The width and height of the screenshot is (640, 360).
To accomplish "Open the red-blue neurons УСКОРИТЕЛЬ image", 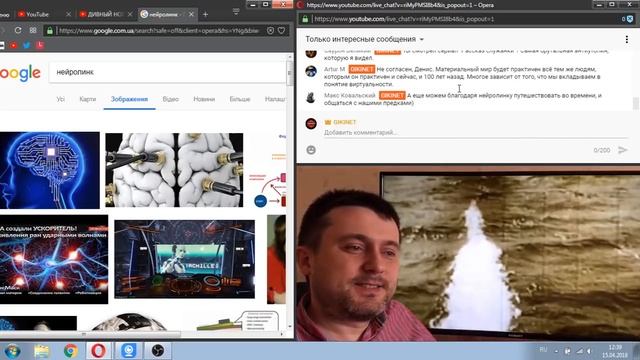I will point(54,260).
